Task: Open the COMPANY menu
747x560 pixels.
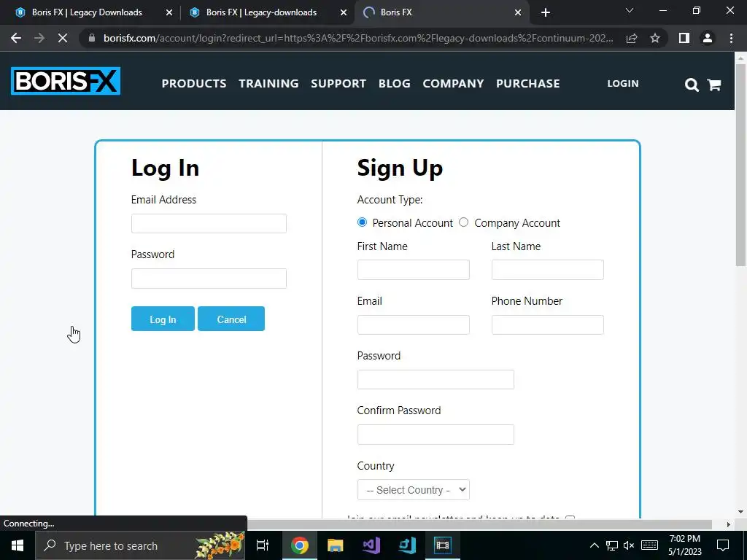Action: [x=453, y=83]
